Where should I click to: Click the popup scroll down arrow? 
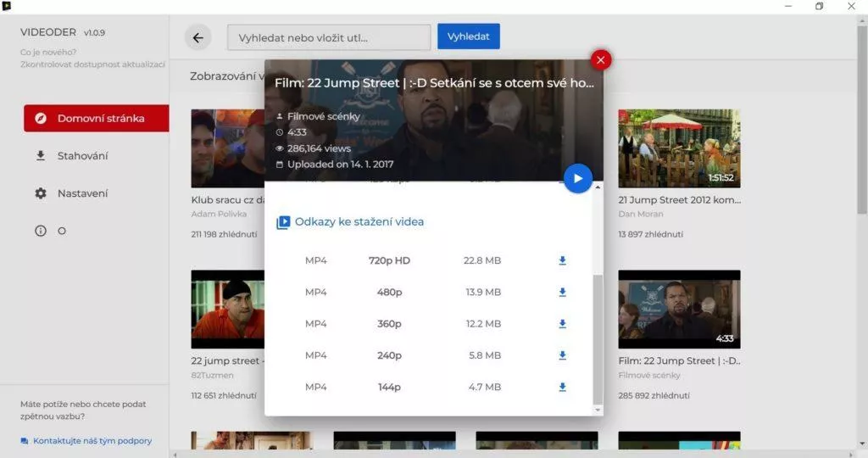point(598,411)
